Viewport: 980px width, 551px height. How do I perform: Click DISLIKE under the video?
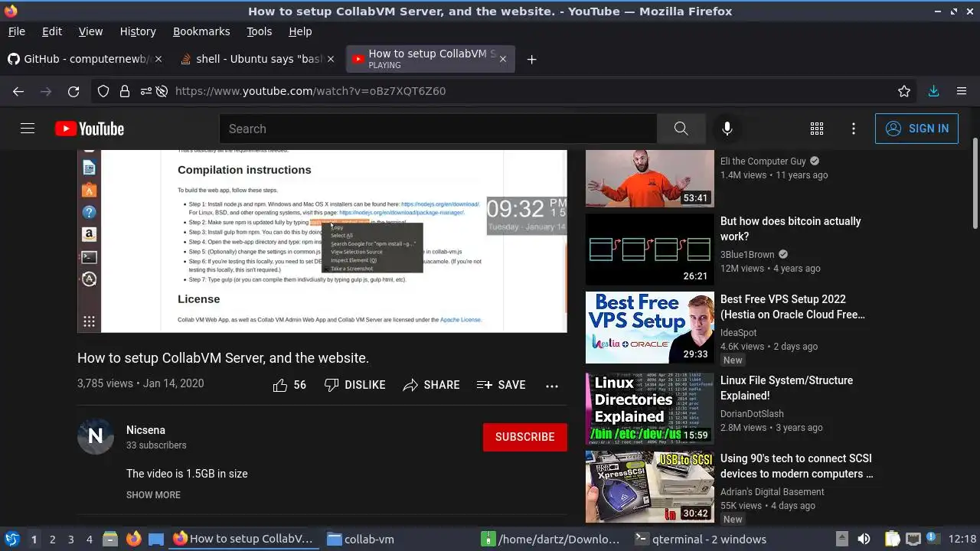tap(354, 385)
